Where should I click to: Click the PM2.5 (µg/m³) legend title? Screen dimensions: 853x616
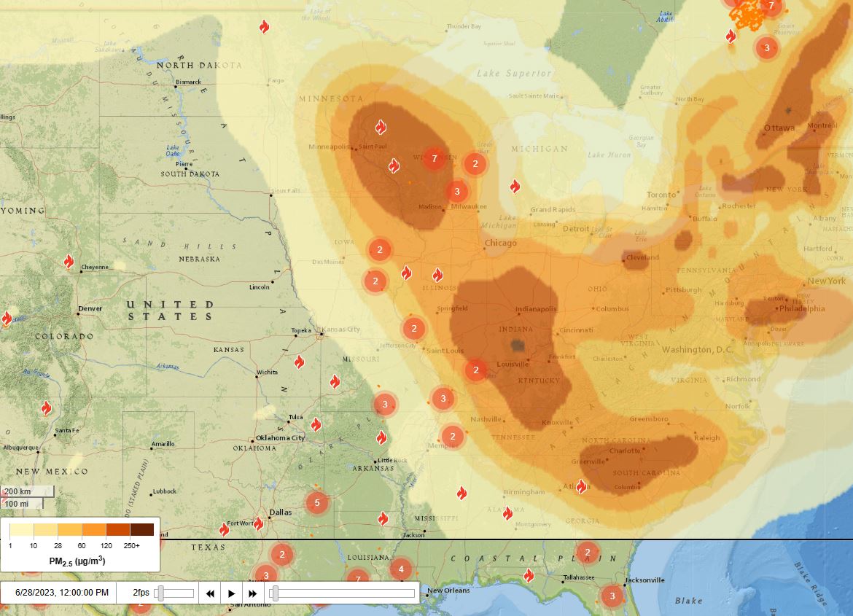click(77, 561)
